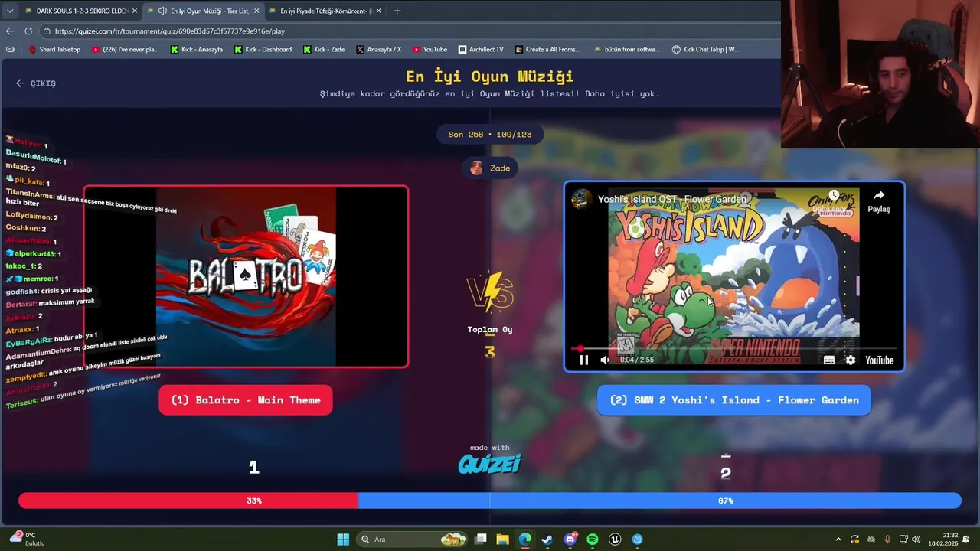Viewport: 980px width, 551px height.
Task: Open the notification bell in the tray
Action: pos(967,540)
